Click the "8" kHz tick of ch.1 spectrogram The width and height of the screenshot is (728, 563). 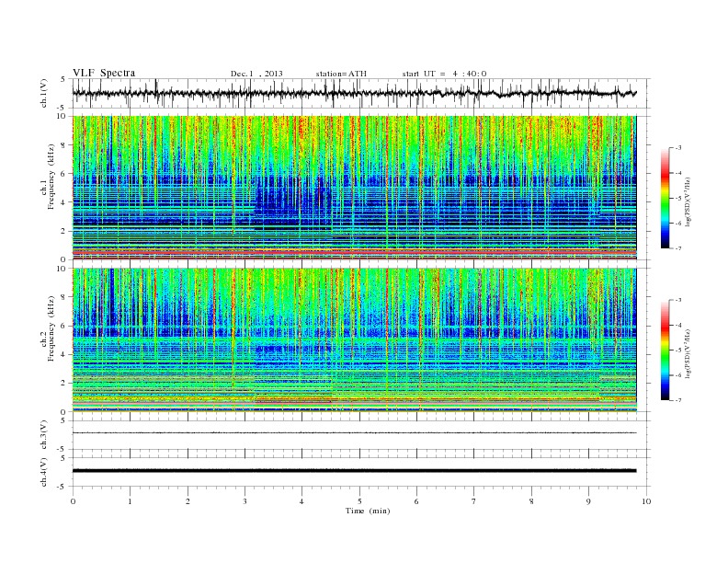64,145
